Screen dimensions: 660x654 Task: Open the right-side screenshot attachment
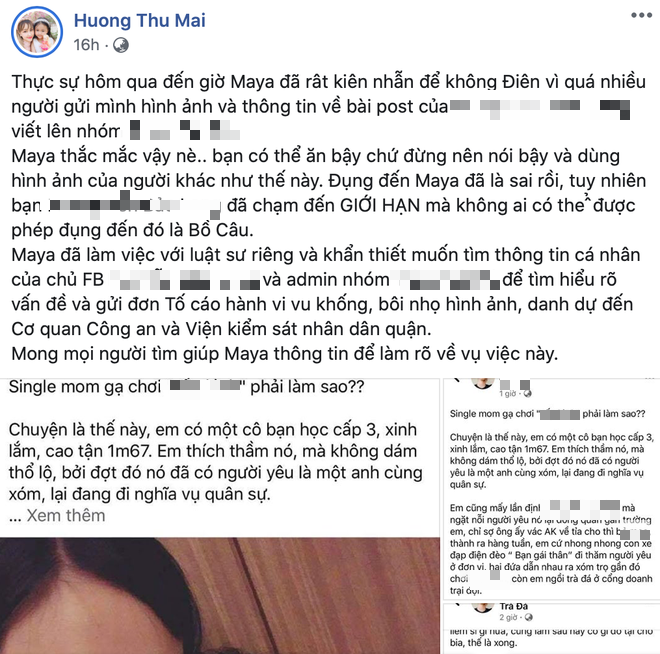[551, 516]
